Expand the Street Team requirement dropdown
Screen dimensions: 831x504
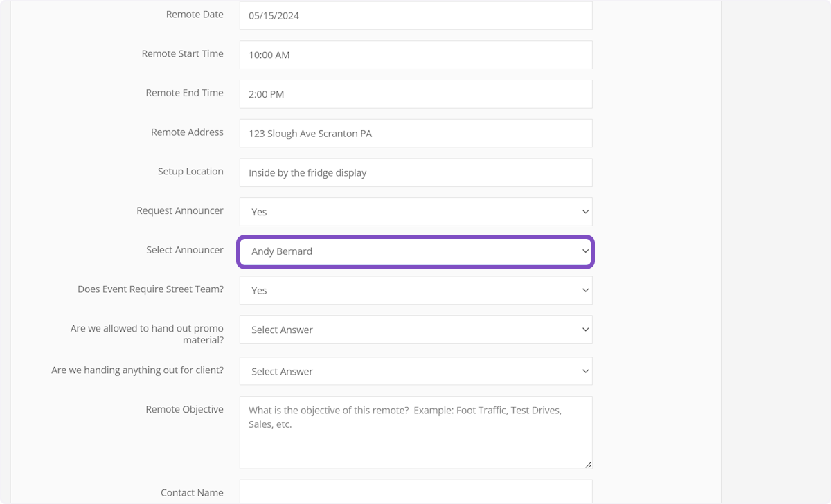pos(415,290)
